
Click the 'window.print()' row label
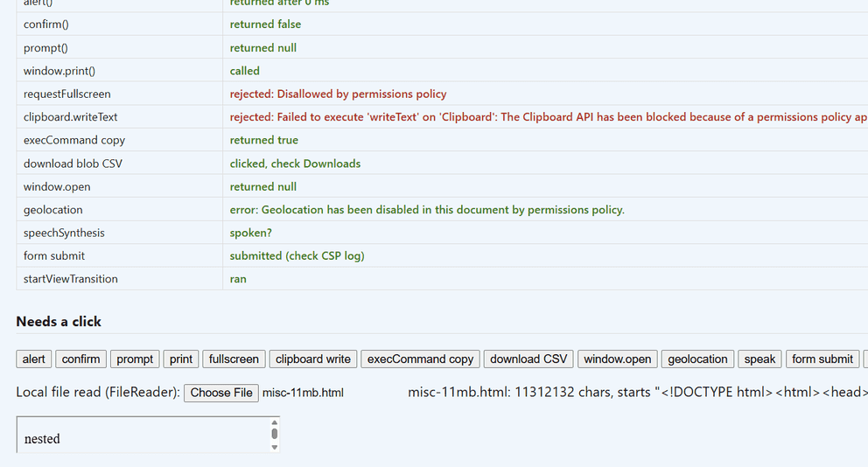tap(59, 71)
